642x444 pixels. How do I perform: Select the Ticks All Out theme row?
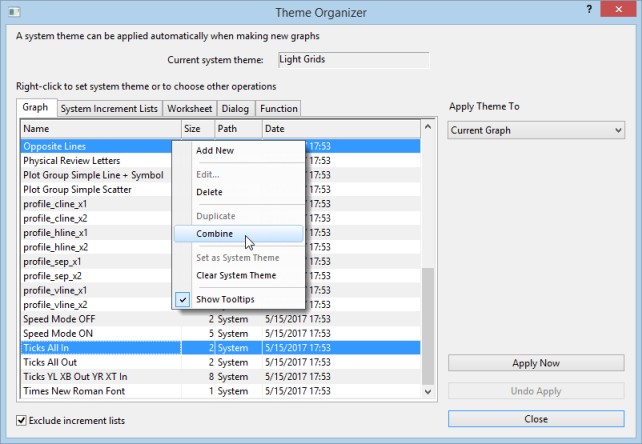coord(100,362)
